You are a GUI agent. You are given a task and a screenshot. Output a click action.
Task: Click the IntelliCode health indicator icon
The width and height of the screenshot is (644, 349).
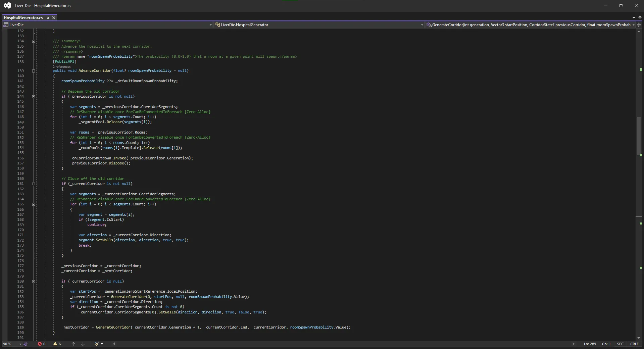[x=26, y=344]
